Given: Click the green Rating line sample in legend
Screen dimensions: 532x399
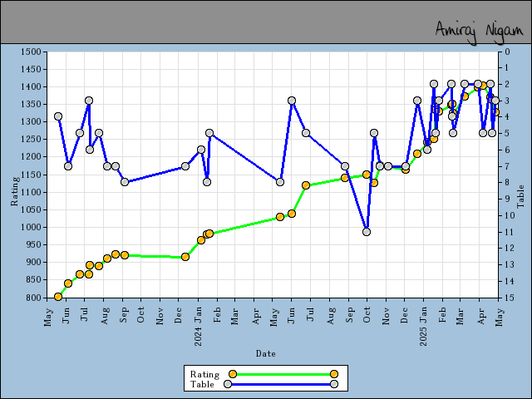Looking at the screenshot, I should (x=283, y=374).
